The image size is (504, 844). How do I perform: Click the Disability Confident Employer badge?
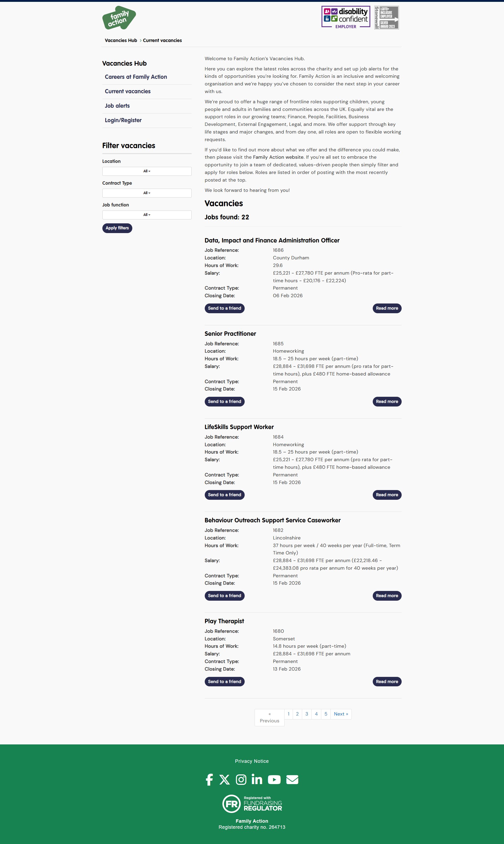point(346,17)
